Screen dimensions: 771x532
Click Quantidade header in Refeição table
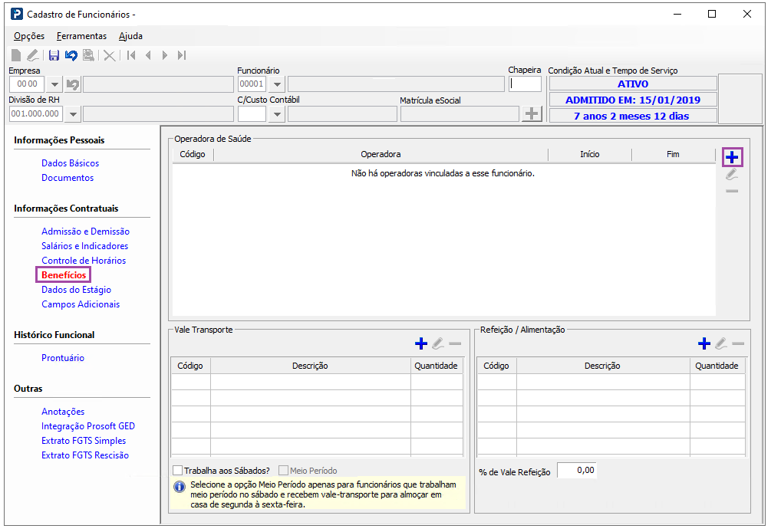click(717, 366)
